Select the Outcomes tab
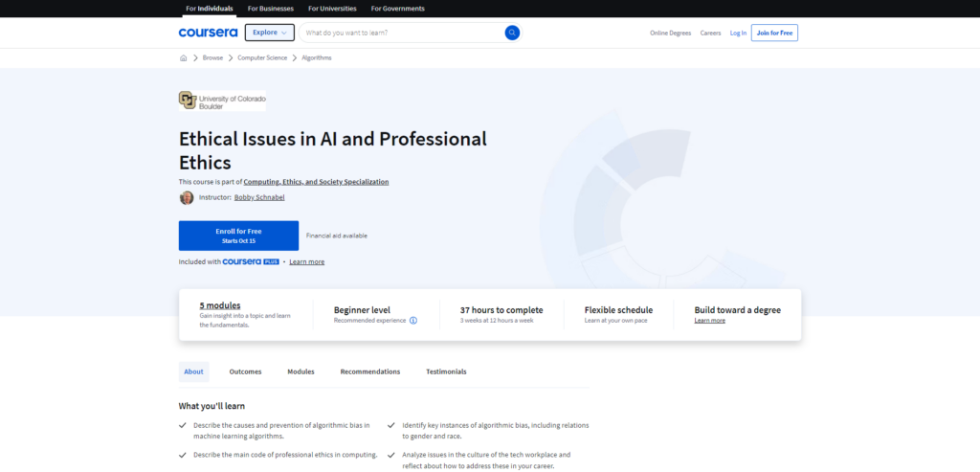Image resolution: width=980 pixels, height=472 pixels. pos(246,372)
